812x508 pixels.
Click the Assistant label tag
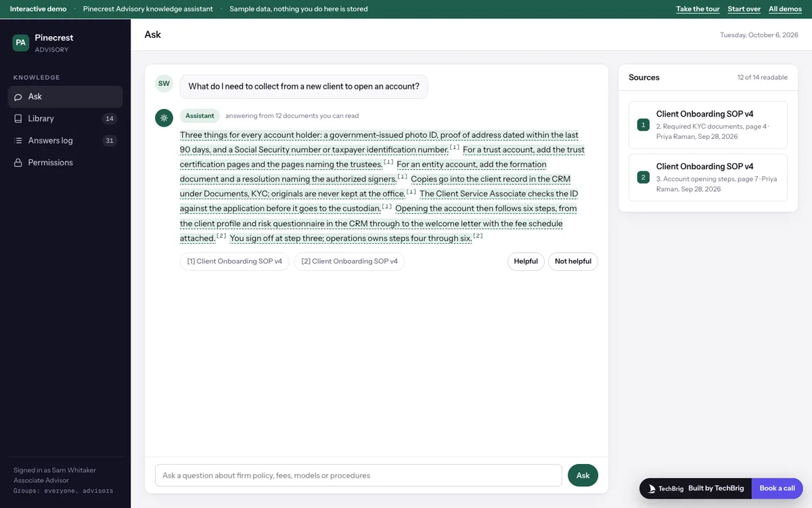(x=200, y=116)
